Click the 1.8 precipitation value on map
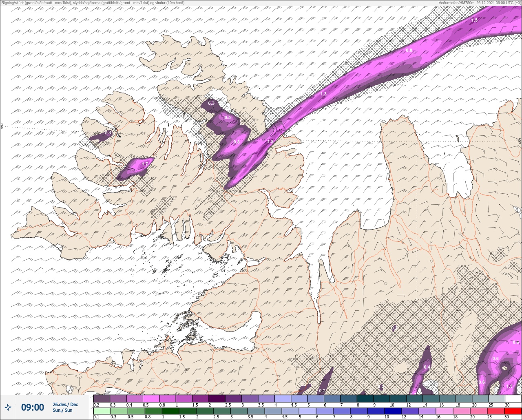 coord(270,141)
